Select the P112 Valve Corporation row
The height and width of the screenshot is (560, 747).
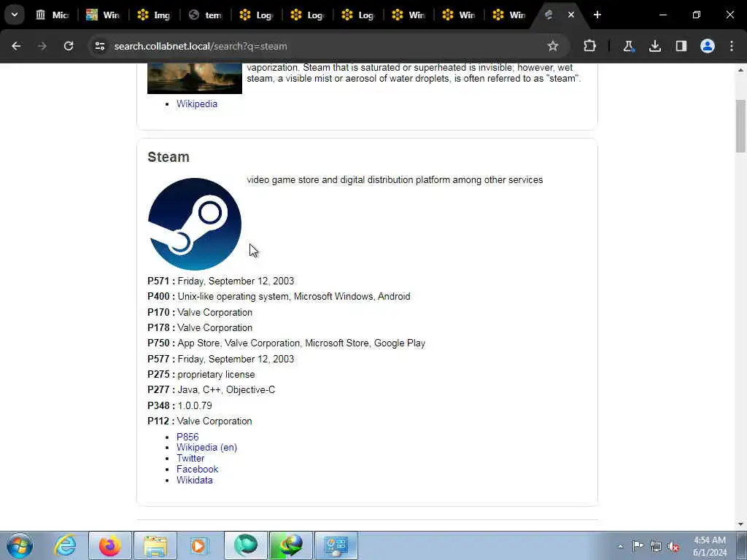point(200,421)
